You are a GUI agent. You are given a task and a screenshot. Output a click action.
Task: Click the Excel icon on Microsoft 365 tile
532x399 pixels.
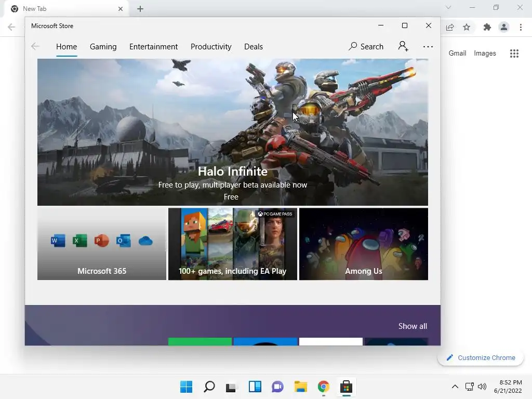click(79, 241)
